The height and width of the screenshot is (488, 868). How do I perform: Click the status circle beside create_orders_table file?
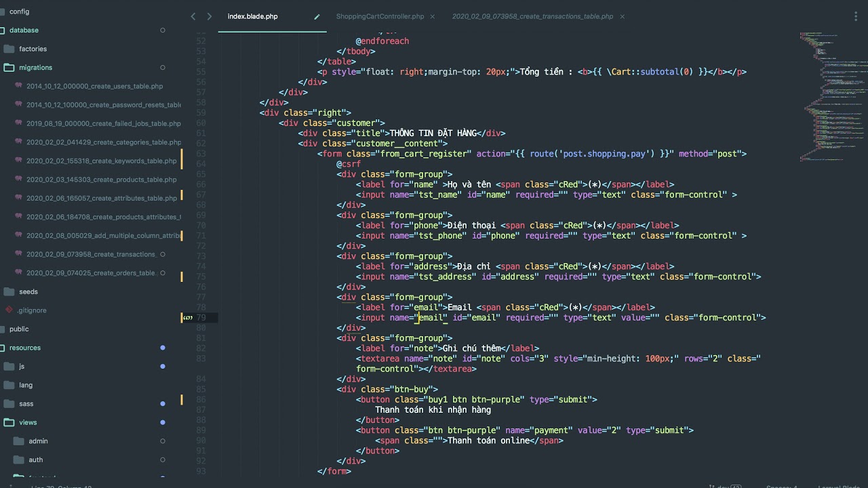click(163, 272)
